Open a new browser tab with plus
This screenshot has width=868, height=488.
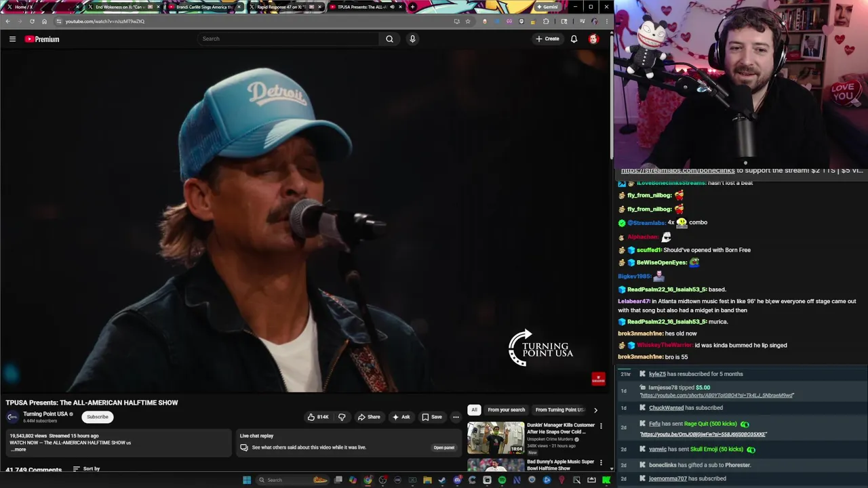point(412,7)
